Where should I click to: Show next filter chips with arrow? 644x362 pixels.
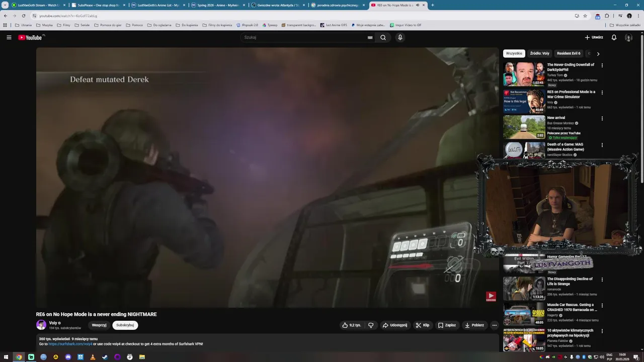598,53
